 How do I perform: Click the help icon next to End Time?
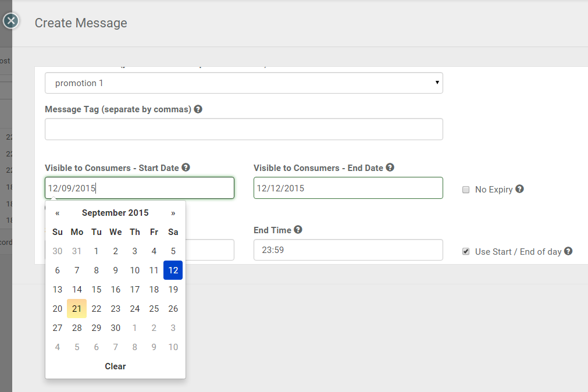pyautogui.click(x=298, y=230)
